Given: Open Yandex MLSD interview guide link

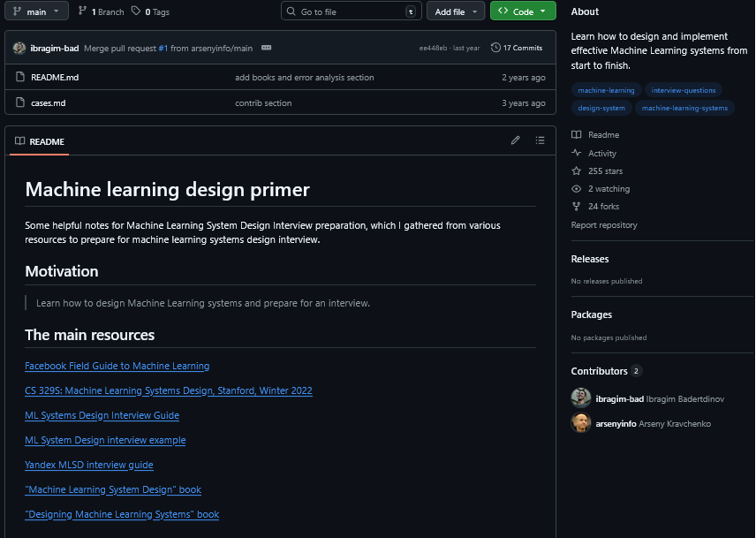Looking at the screenshot, I should (x=88, y=465).
